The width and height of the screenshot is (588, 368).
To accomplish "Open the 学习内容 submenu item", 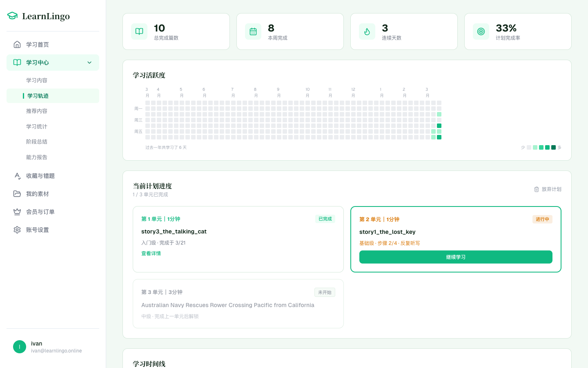I will coord(37,80).
